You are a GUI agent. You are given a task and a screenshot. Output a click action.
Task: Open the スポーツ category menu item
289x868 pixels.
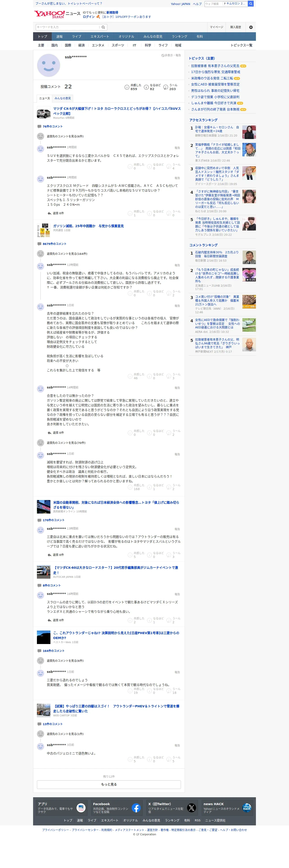click(118, 46)
